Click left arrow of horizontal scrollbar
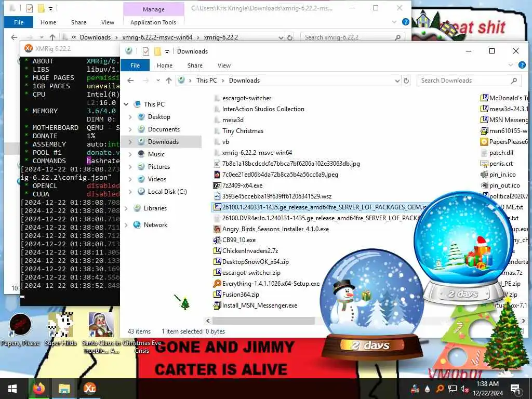The image size is (532, 399). (x=208, y=321)
